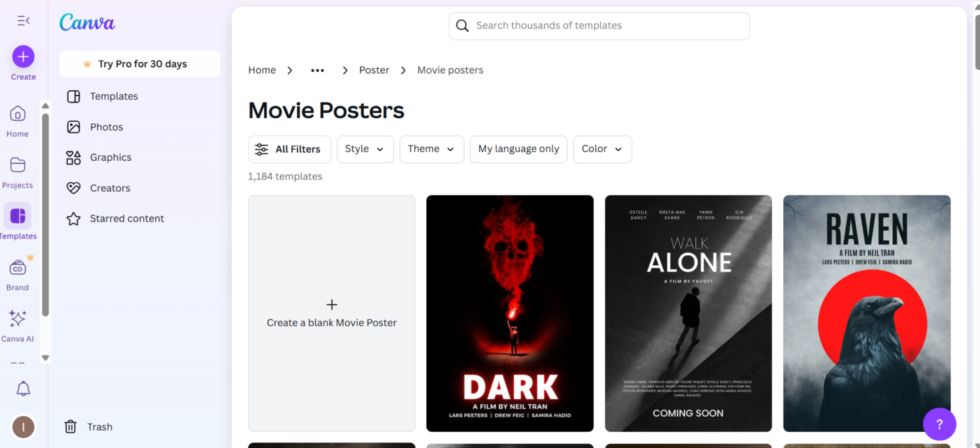Expand the Theme filter

(x=431, y=149)
